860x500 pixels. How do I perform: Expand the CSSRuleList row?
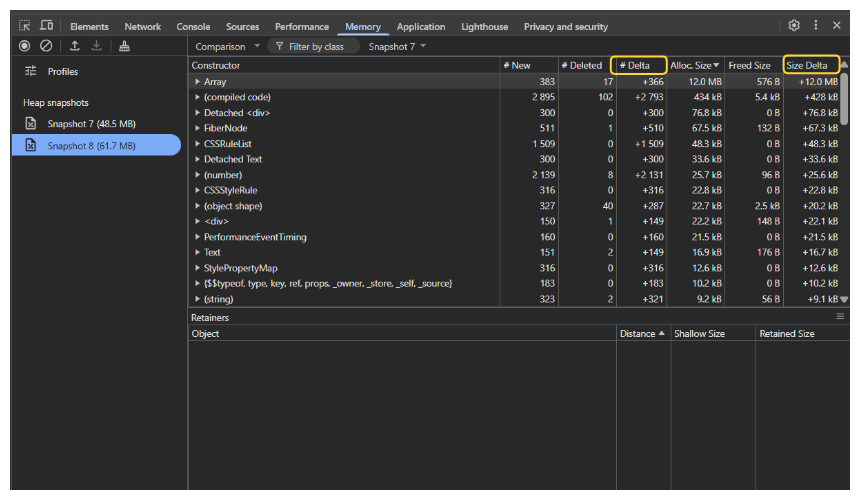197,144
